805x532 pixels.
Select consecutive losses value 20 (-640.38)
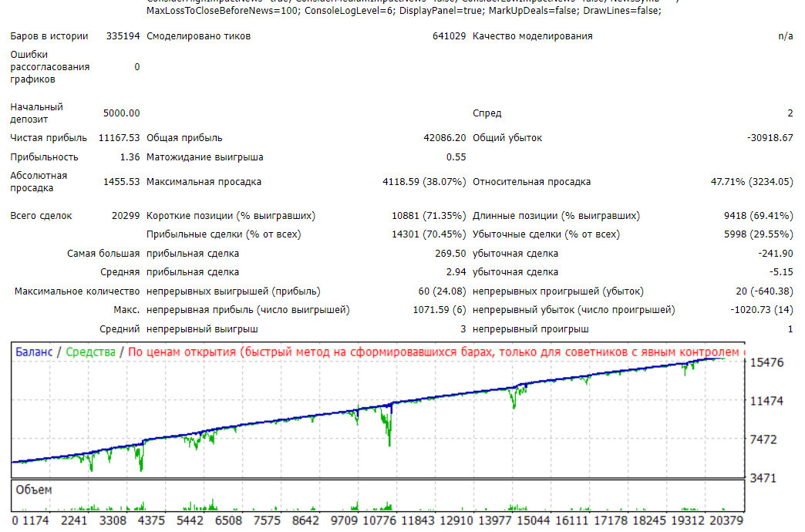(764, 291)
